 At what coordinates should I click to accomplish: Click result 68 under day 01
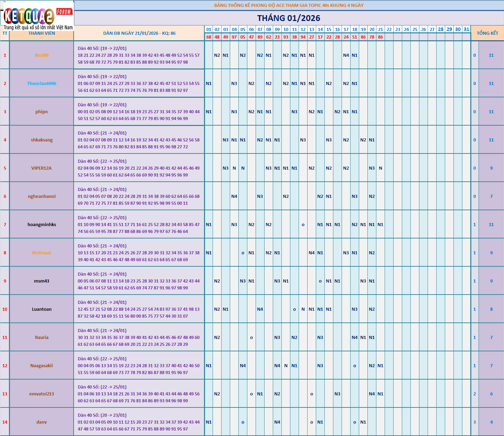pos(209,37)
